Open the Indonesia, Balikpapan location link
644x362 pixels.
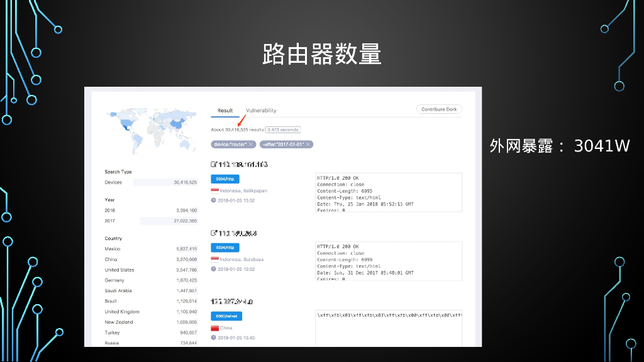click(x=243, y=190)
